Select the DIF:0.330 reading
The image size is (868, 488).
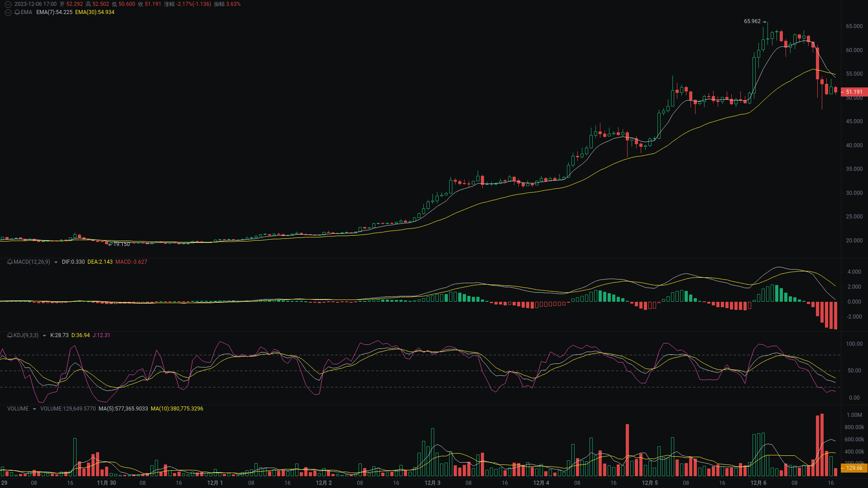(73, 262)
